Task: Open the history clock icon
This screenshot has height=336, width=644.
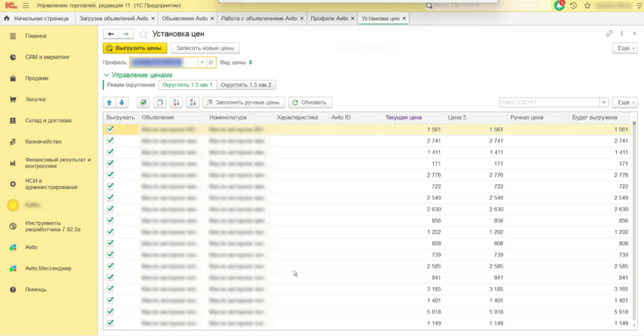Action: click(574, 6)
